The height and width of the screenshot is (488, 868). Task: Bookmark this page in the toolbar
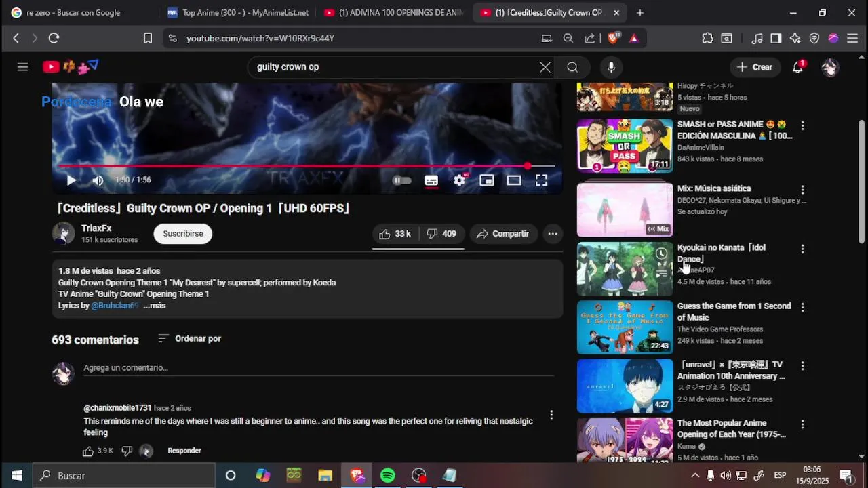point(148,39)
